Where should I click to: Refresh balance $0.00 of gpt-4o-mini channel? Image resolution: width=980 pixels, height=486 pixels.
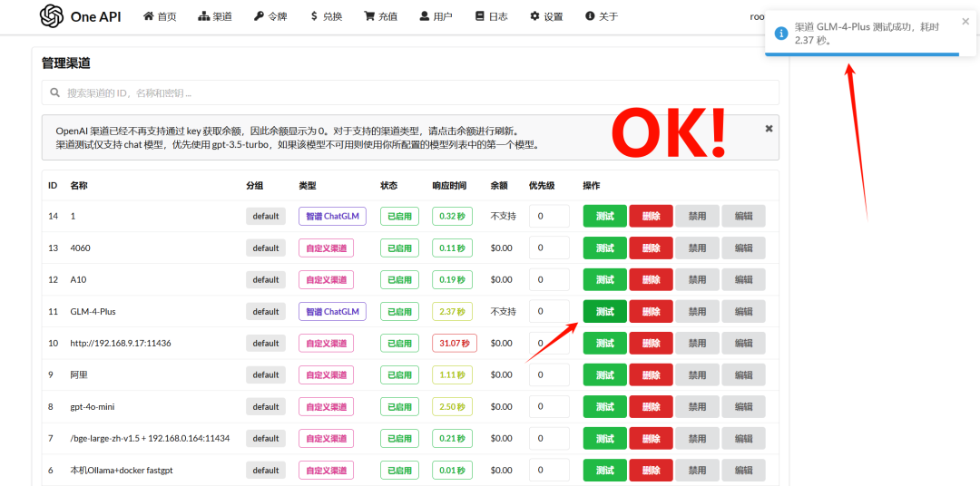pyautogui.click(x=501, y=407)
